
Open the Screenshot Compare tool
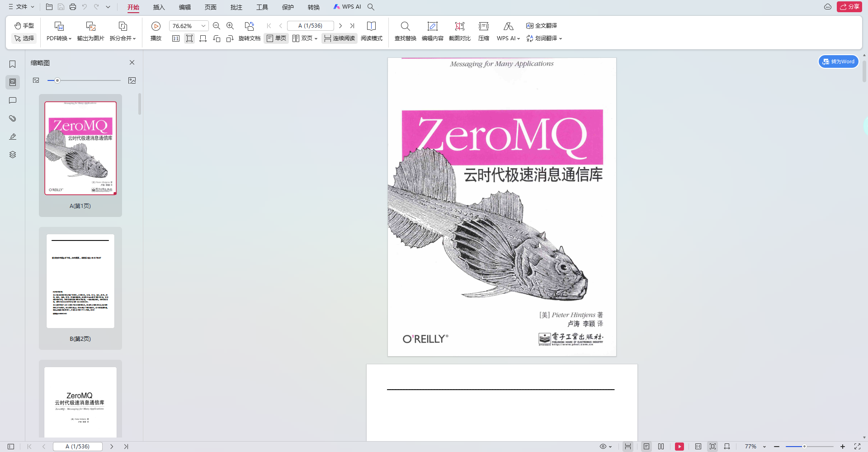(x=459, y=31)
